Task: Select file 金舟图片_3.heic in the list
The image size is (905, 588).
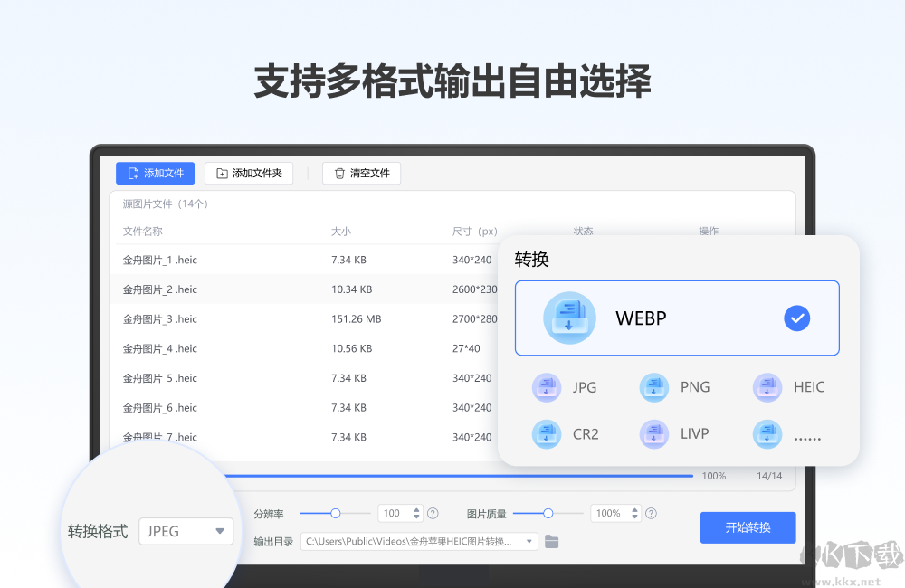Action: [158, 318]
